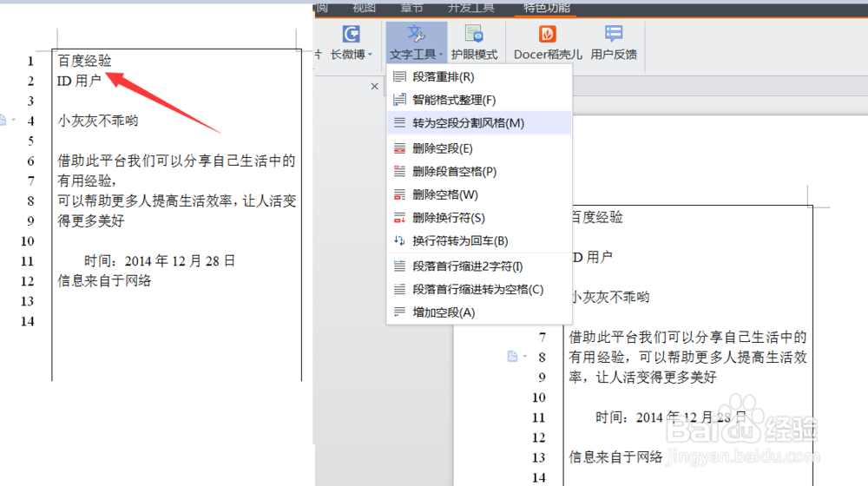Image resolution: width=868 pixels, height=486 pixels.
Task: Click 小灰灰不乖哟 in the right document
Action: [610, 298]
